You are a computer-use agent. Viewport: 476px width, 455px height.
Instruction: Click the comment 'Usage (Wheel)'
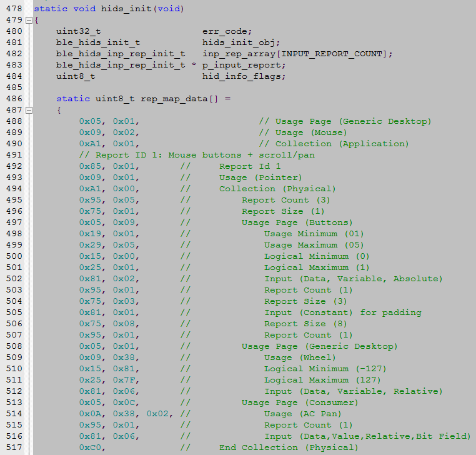click(x=300, y=357)
